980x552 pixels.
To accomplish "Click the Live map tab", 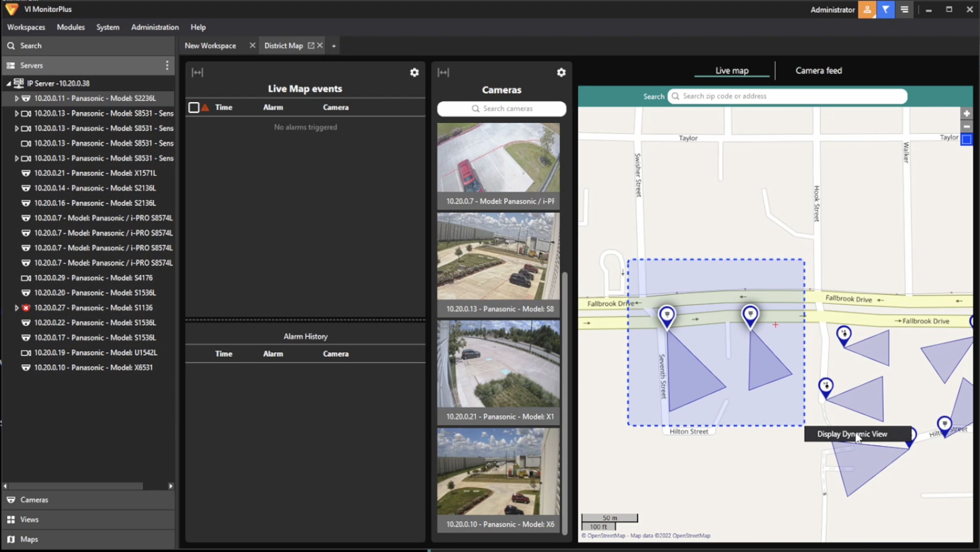I will (732, 70).
